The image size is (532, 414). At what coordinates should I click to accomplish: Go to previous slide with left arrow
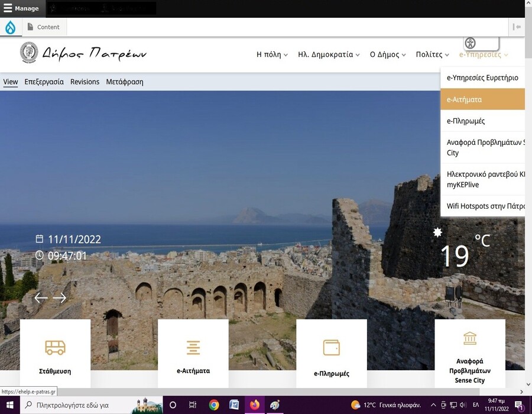[x=41, y=298]
